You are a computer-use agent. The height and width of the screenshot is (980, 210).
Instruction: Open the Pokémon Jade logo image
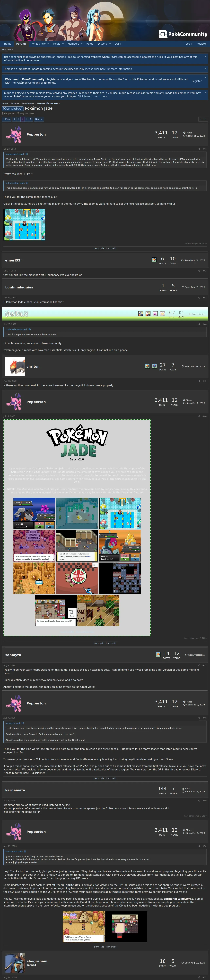click(x=77, y=442)
